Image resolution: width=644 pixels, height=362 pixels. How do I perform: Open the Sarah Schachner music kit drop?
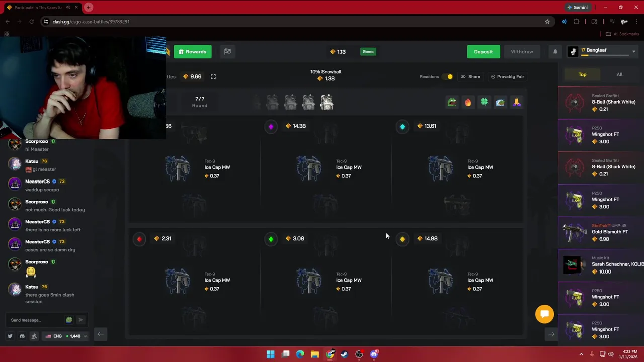pos(601,265)
